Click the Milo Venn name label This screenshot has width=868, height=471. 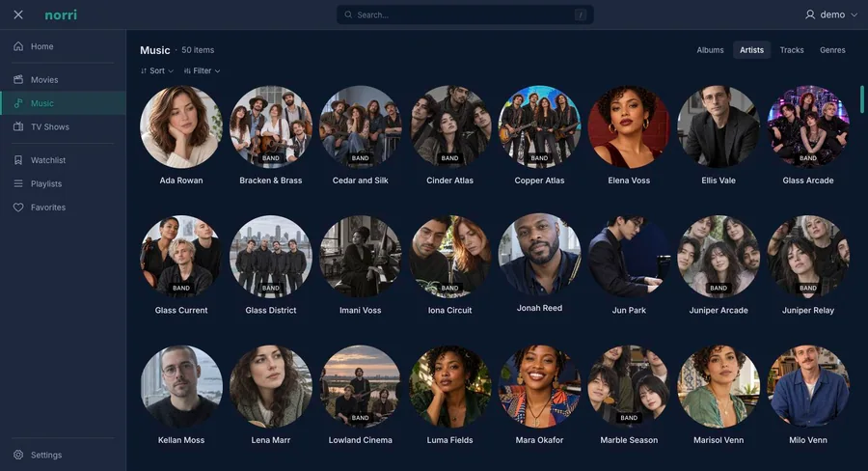pos(808,440)
